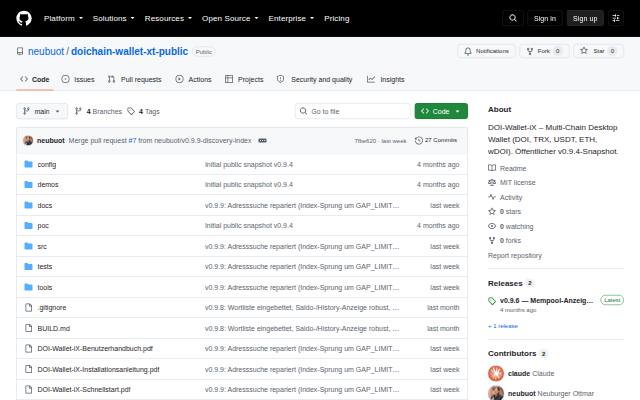
Task: Switch to the Actions tab
Action: (193, 79)
